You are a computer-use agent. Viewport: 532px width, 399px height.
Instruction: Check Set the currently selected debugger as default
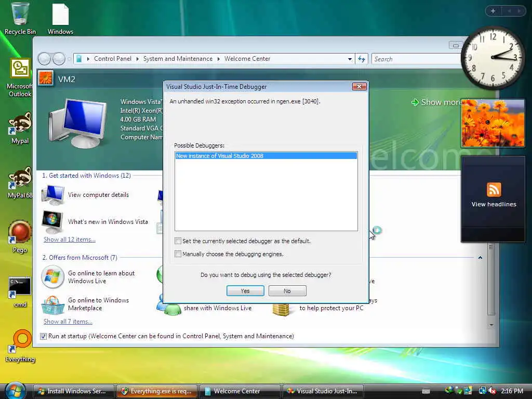pos(178,241)
